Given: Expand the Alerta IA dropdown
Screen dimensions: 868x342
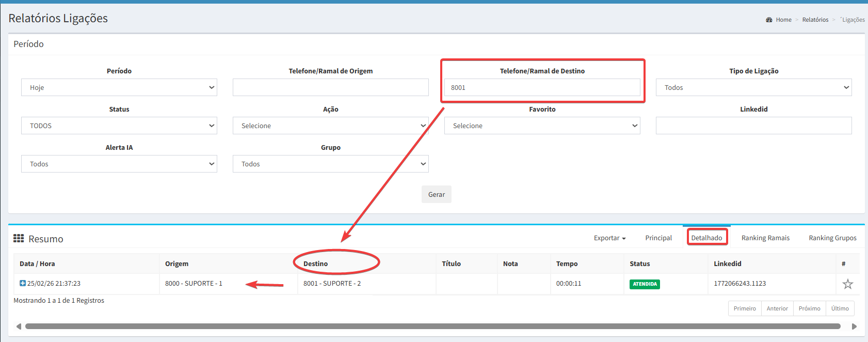Looking at the screenshot, I should [x=119, y=164].
